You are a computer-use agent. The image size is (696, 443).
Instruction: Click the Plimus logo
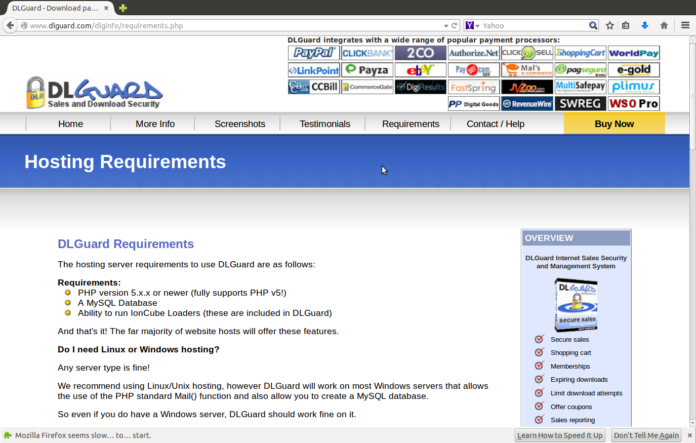(634, 87)
